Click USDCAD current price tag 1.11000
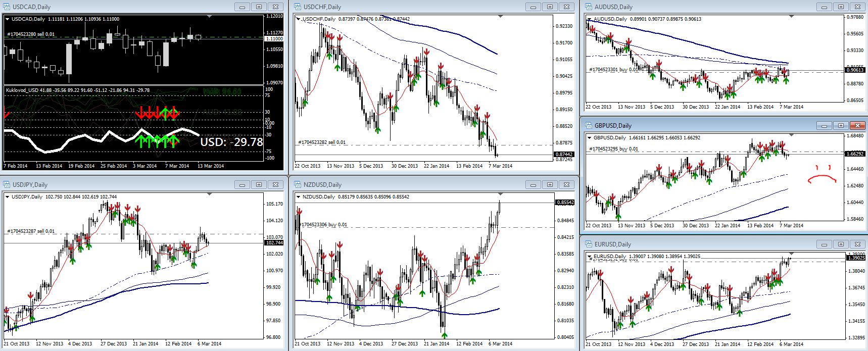Viewport: 868px width, 351px height. click(x=274, y=39)
